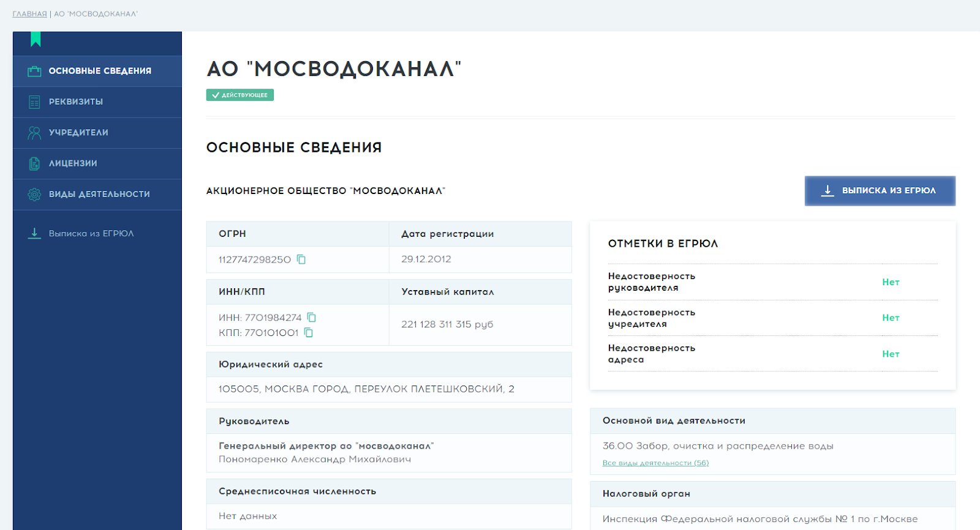Go to the Учредители sidebar section
This screenshot has height=530, width=980.
pyautogui.click(x=78, y=133)
